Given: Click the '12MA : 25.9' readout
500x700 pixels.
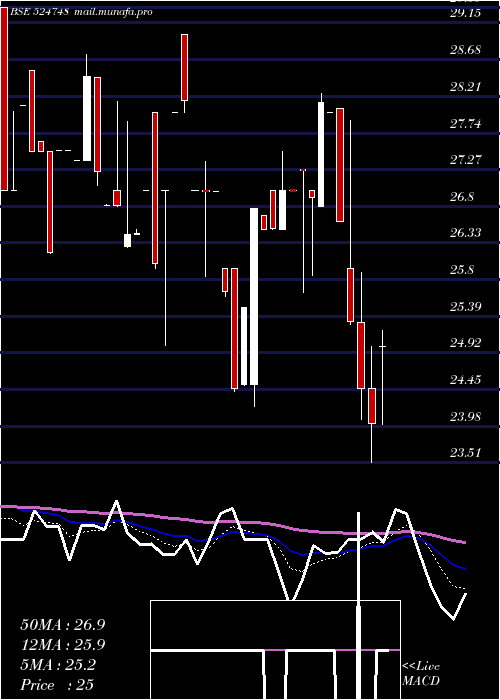Looking at the screenshot, I should pyautogui.click(x=62, y=645).
